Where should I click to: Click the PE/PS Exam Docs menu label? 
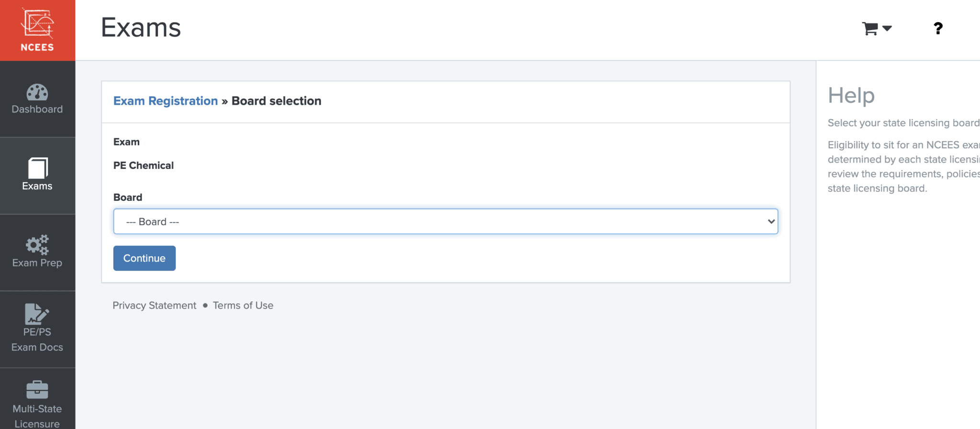pos(37,340)
